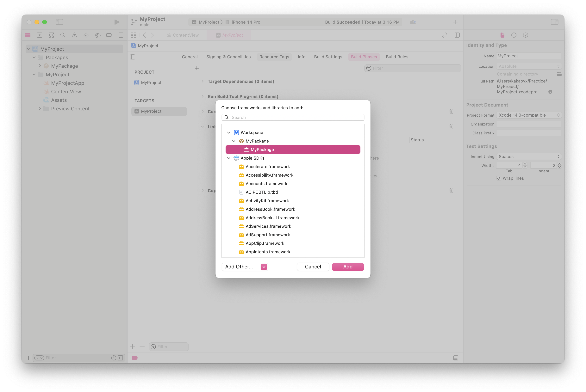Viewport: 586px width, 392px height.
Task: Toggle the Wrap lines checkbox
Action: coord(499,178)
